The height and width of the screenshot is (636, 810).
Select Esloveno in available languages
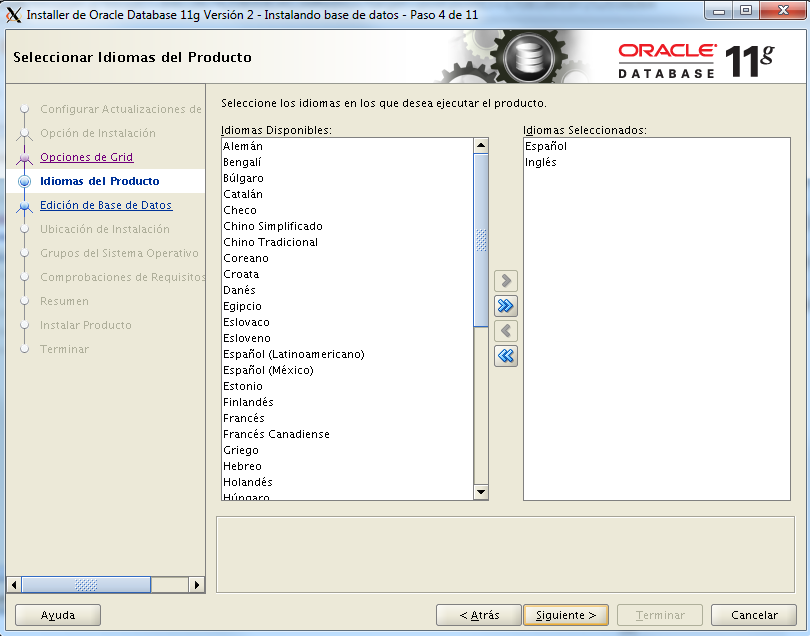click(347, 338)
